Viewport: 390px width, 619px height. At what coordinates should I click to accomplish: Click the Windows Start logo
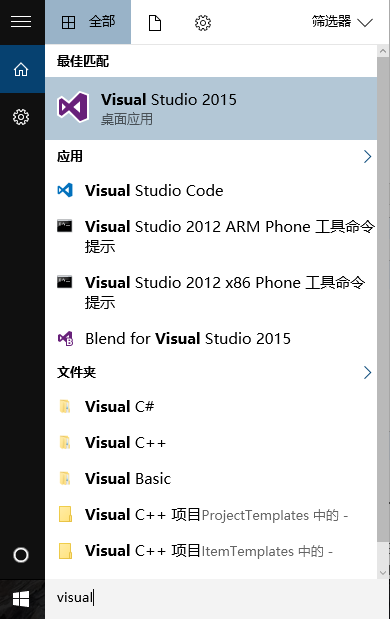[21, 599]
